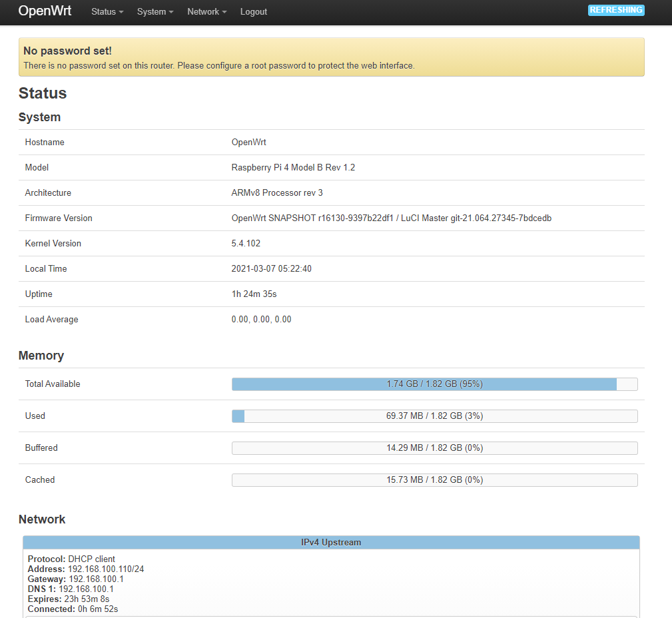
Task: Click the Firmware Version value text
Action: pyautogui.click(x=391, y=218)
